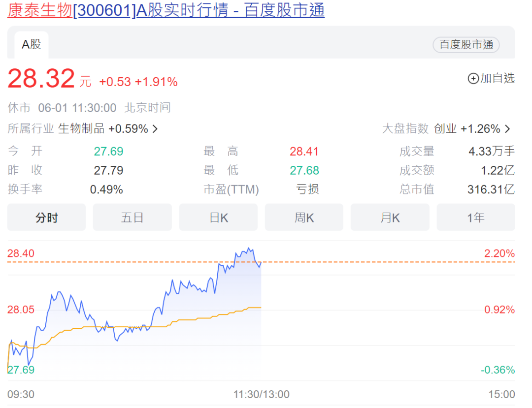The image size is (532, 408).
Task: View the 月K monthly chart
Action: click(390, 217)
